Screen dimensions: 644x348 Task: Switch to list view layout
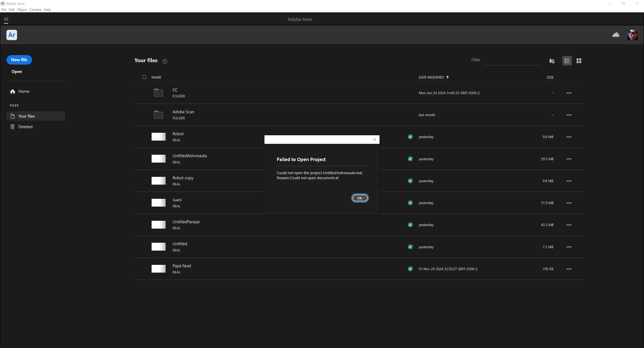[567, 61]
